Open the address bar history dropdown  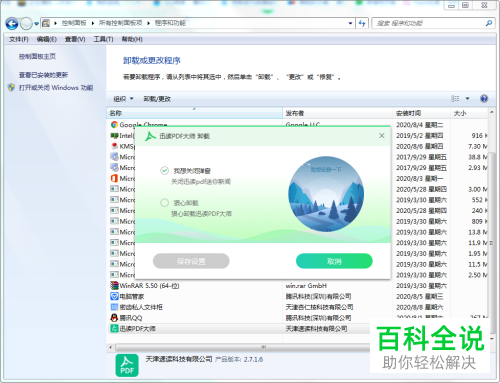350,23
